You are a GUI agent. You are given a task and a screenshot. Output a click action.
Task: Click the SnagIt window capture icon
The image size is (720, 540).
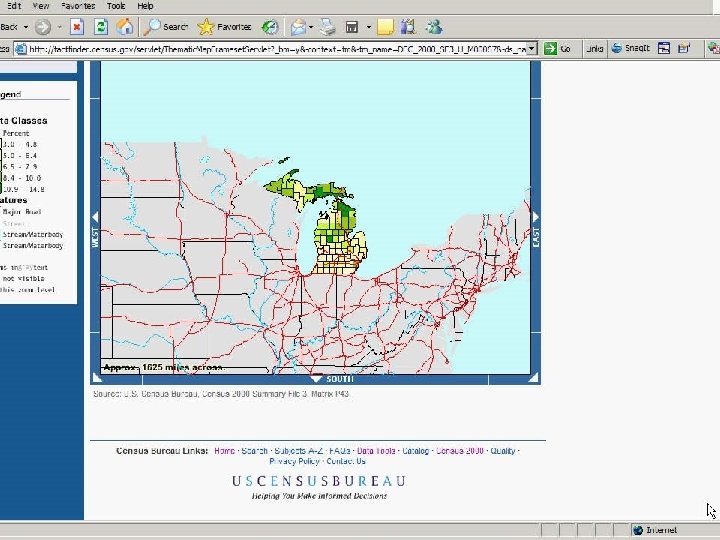click(664, 48)
